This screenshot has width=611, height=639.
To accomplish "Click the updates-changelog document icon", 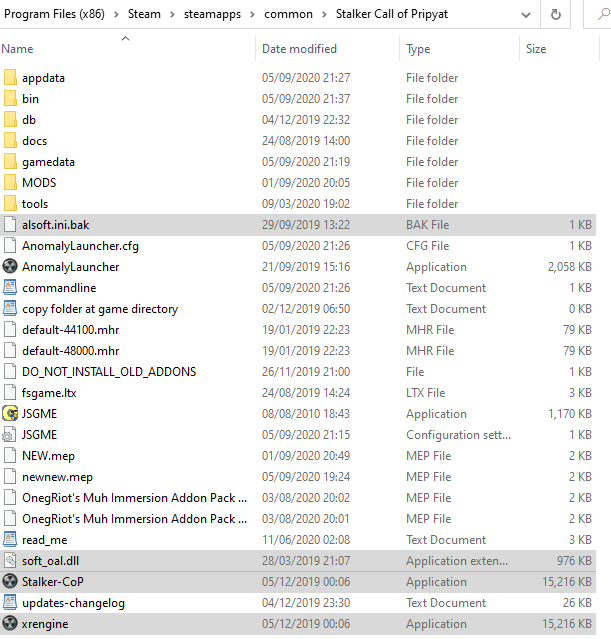I will (10, 603).
